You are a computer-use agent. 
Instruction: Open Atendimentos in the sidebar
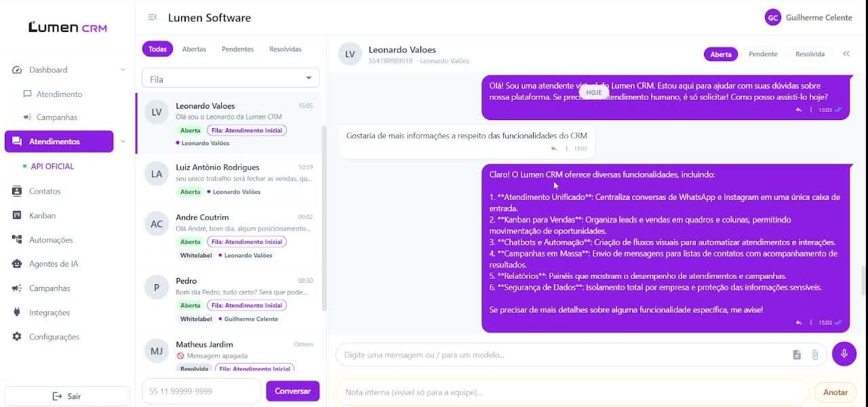click(x=59, y=142)
